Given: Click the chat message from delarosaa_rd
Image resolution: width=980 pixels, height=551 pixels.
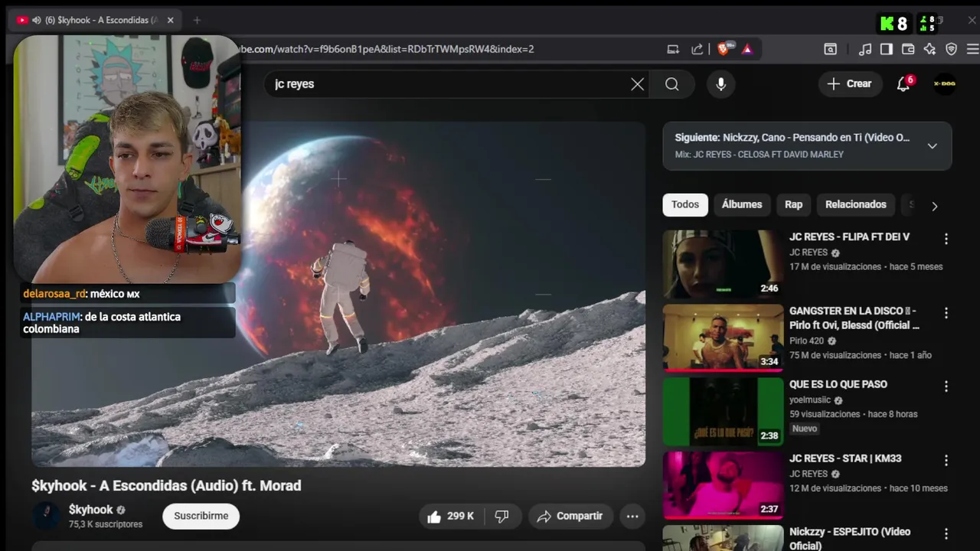Looking at the screenshot, I should (x=127, y=294).
